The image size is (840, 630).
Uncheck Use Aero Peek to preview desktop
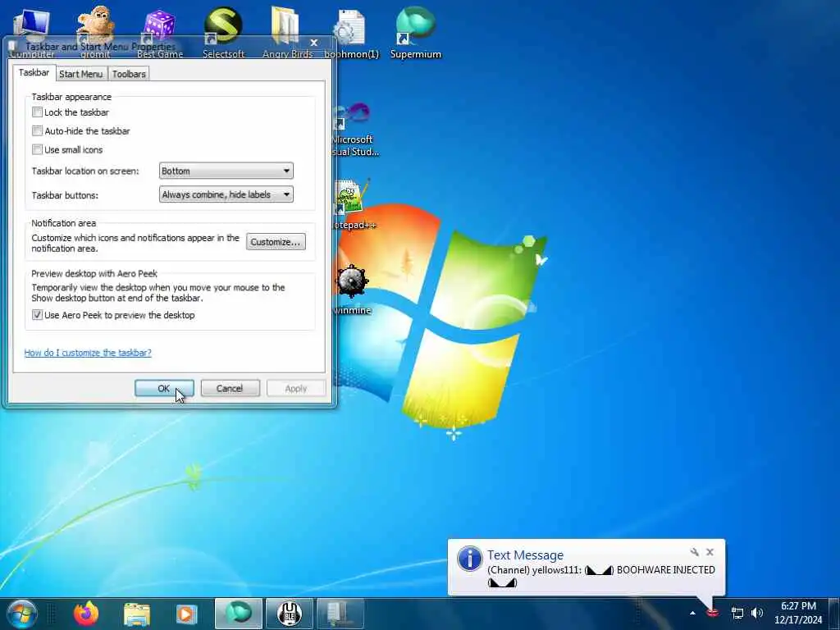37,315
